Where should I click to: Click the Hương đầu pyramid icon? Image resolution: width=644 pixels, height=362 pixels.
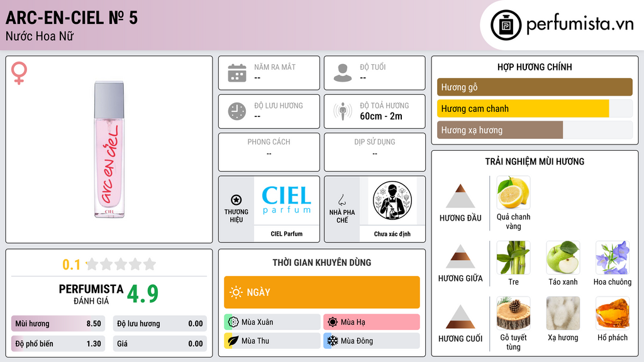pos(460,196)
